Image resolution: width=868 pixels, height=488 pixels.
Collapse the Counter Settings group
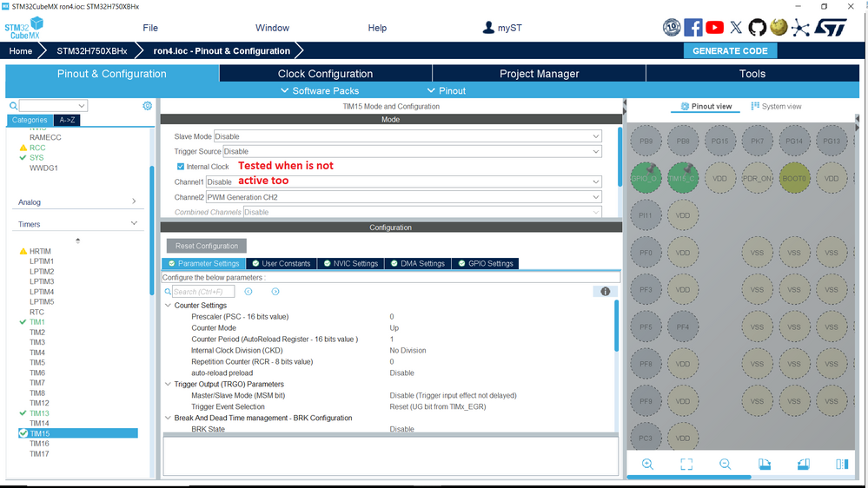pos(168,306)
